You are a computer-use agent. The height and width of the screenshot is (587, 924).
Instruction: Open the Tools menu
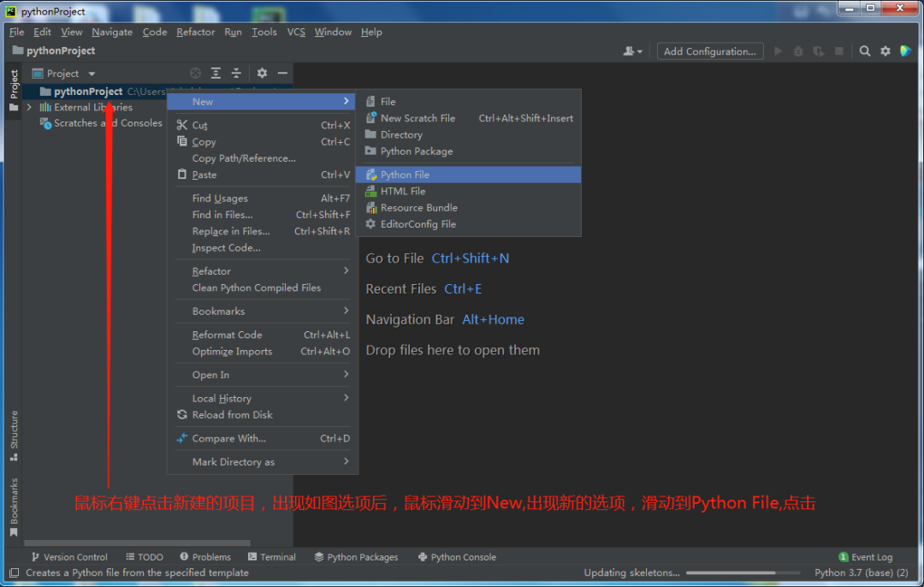coord(264,32)
